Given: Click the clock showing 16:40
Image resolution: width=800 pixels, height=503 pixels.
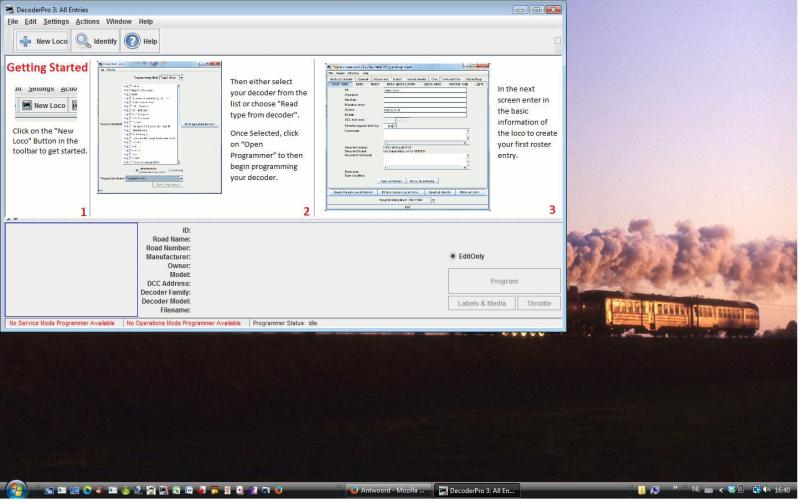Looking at the screenshot, I should (x=782, y=490).
